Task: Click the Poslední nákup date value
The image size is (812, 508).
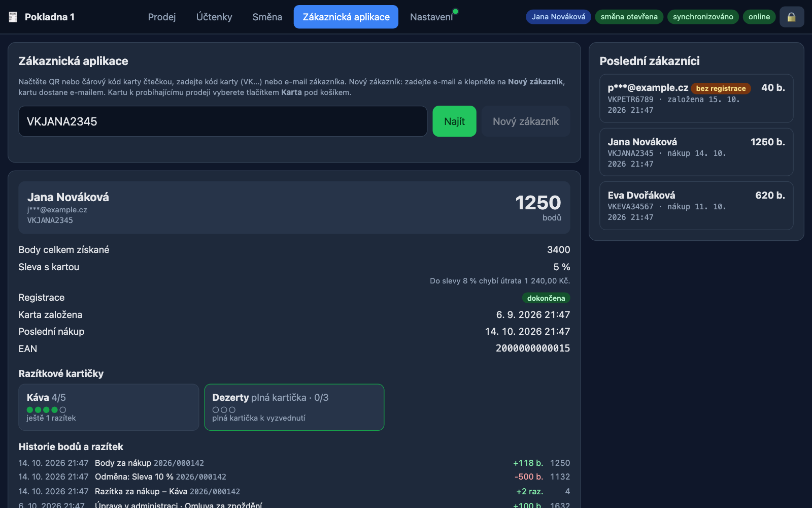Action: pos(527,332)
